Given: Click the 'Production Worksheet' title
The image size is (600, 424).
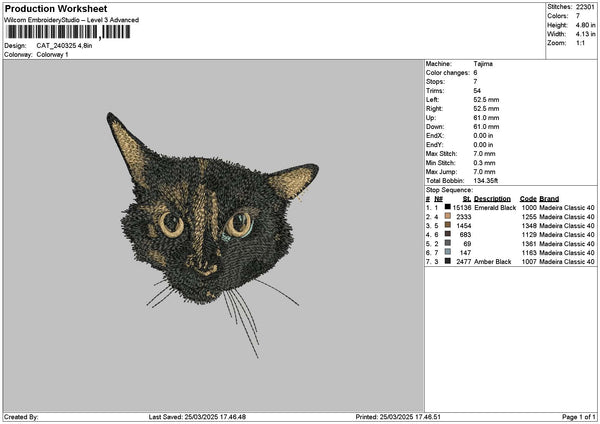Looking at the screenshot, I should pyautogui.click(x=56, y=8).
